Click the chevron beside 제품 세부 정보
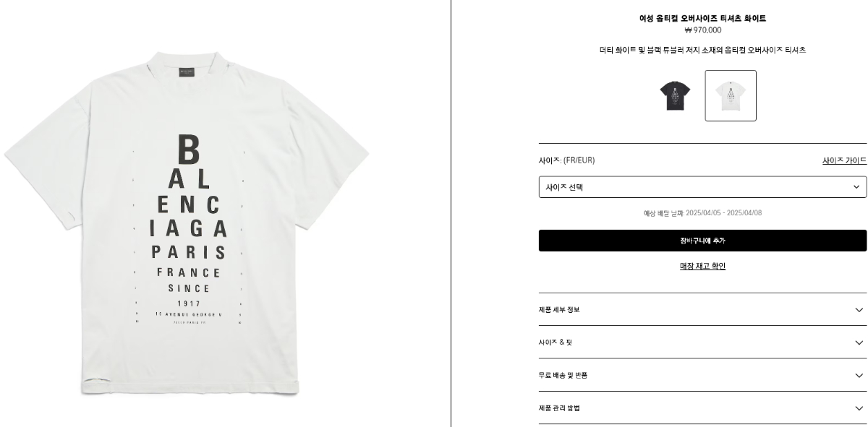This screenshot has width=868, height=427. 859,310
